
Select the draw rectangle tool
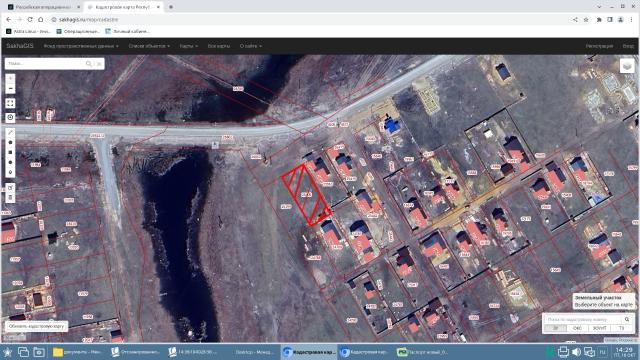tap(11, 152)
